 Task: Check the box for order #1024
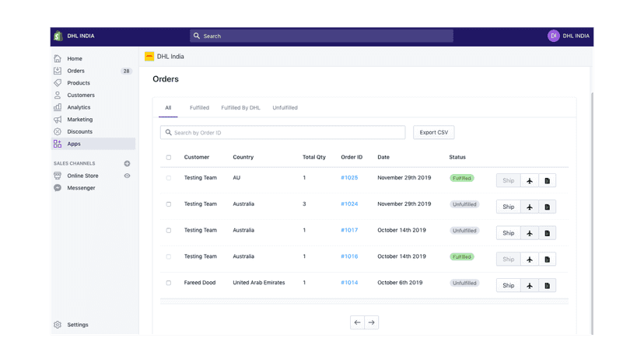pos(169,204)
